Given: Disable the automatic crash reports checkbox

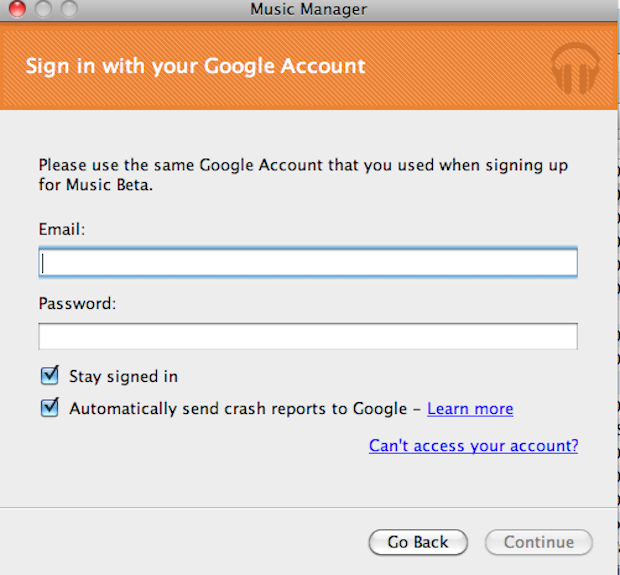Looking at the screenshot, I should 50,408.
